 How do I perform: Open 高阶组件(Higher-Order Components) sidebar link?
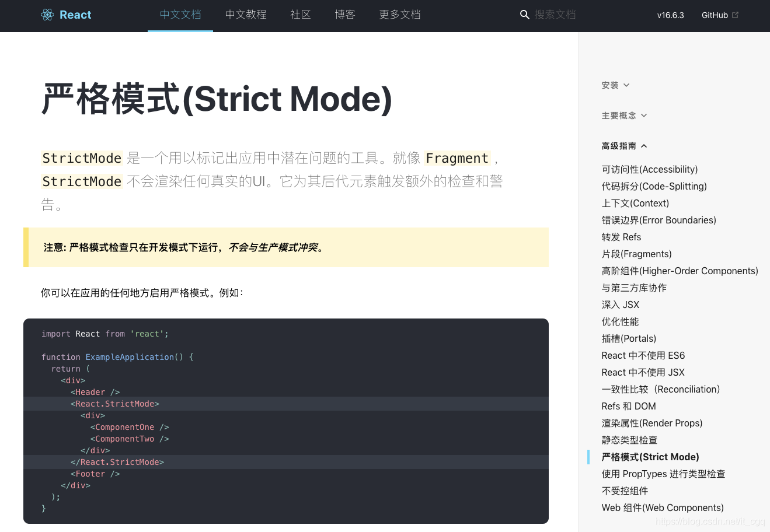pyautogui.click(x=680, y=271)
